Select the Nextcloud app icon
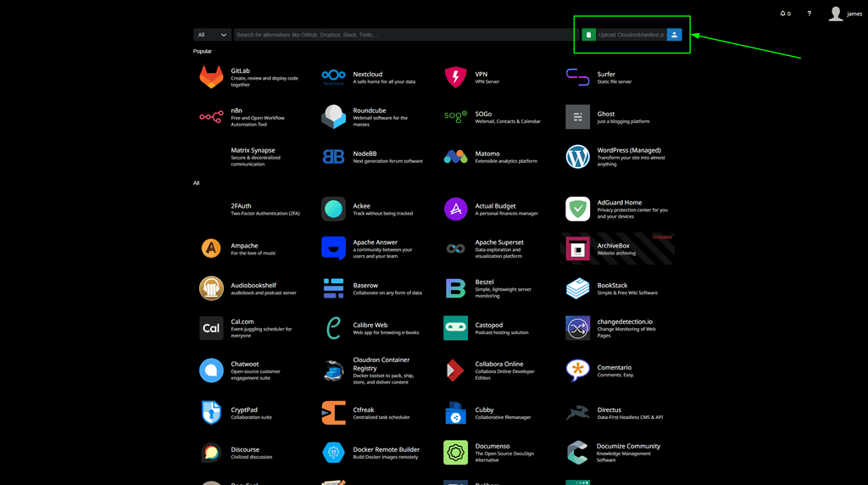This screenshot has width=868, height=485. coord(333,77)
